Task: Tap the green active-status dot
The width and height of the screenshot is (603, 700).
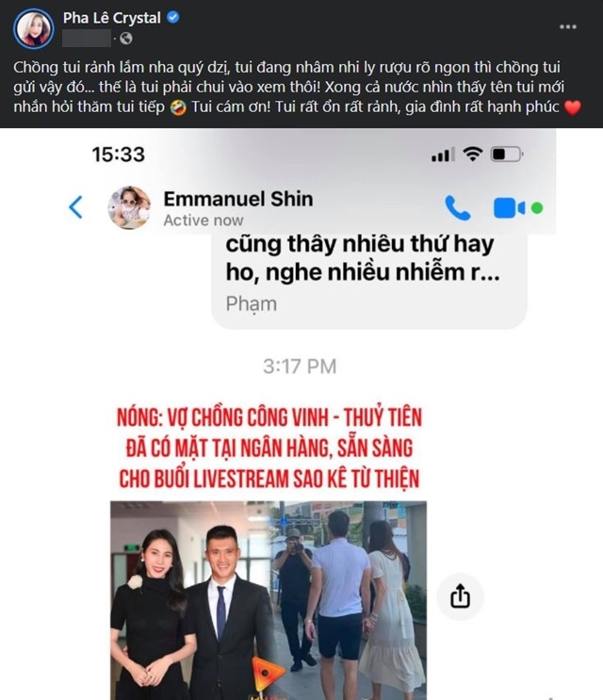Action: tap(537, 208)
